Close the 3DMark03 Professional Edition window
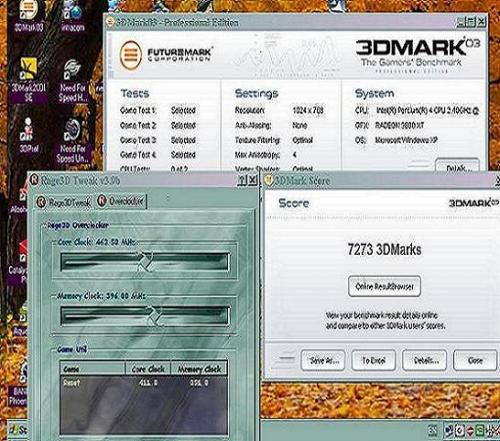This screenshot has height=441, width=500. (x=481, y=22)
